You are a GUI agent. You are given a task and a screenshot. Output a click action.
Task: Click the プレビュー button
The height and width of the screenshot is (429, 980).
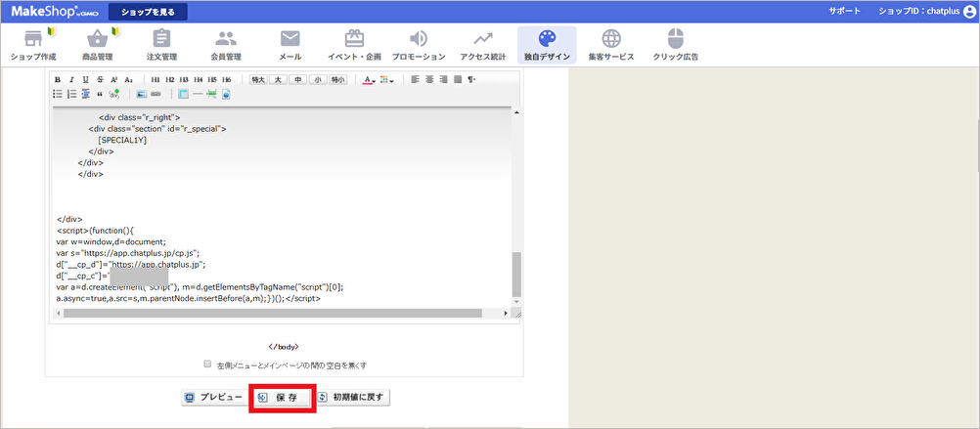[214, 397]
